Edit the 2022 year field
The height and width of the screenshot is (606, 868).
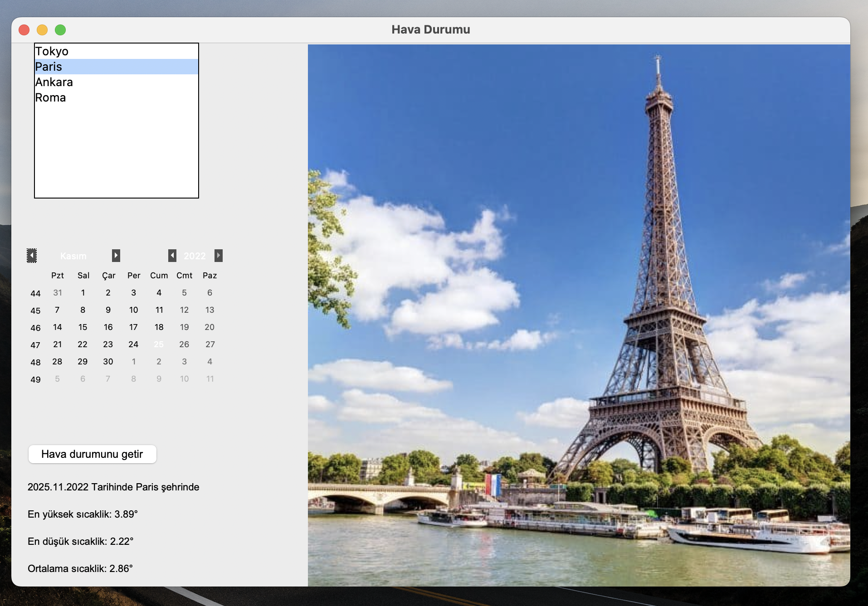coord(195,256)
